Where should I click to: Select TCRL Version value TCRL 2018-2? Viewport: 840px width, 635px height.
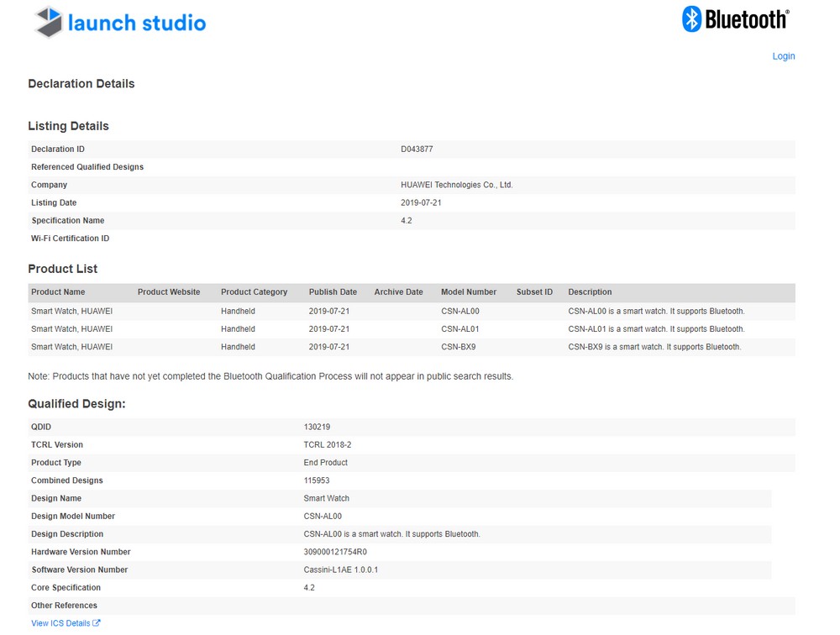point(328,445)
